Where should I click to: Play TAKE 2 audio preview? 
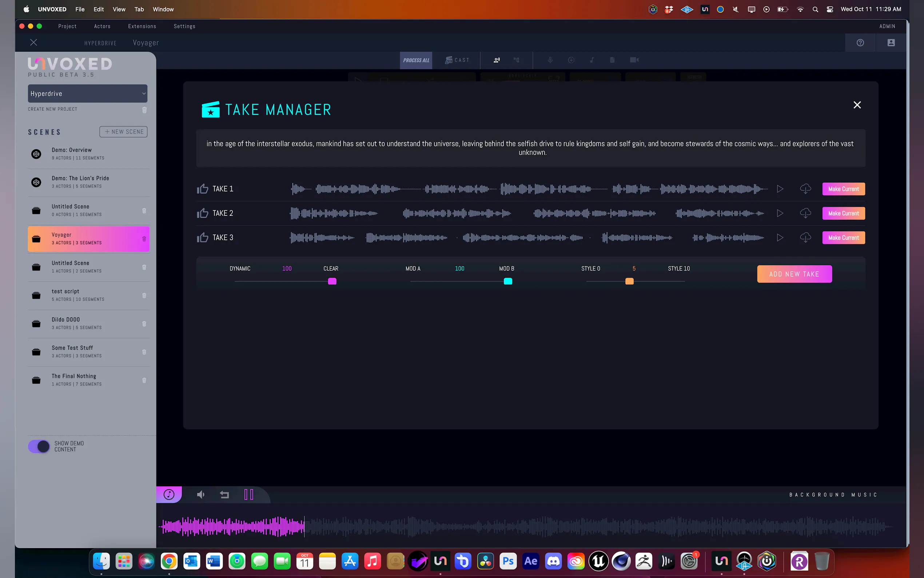click(780, 213)
